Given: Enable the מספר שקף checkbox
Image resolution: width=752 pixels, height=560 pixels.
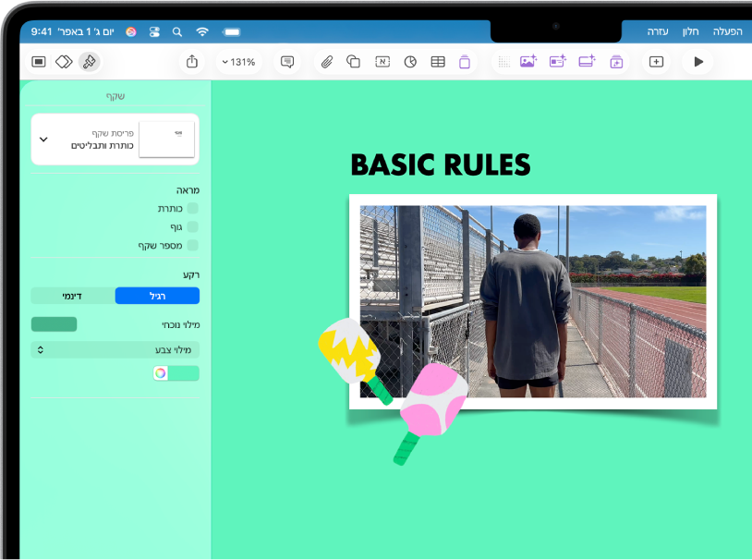Looking at the screenshot, I should click(193, 245).
